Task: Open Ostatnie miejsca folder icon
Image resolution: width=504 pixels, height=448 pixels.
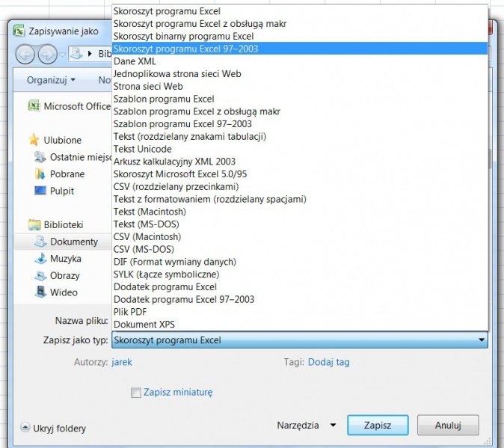Action: click(x=40, y=157)
